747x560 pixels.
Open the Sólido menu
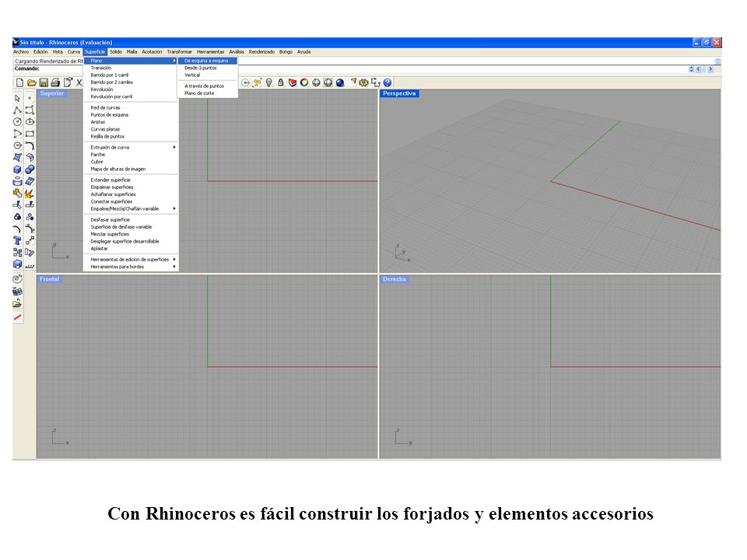point(116,52)
